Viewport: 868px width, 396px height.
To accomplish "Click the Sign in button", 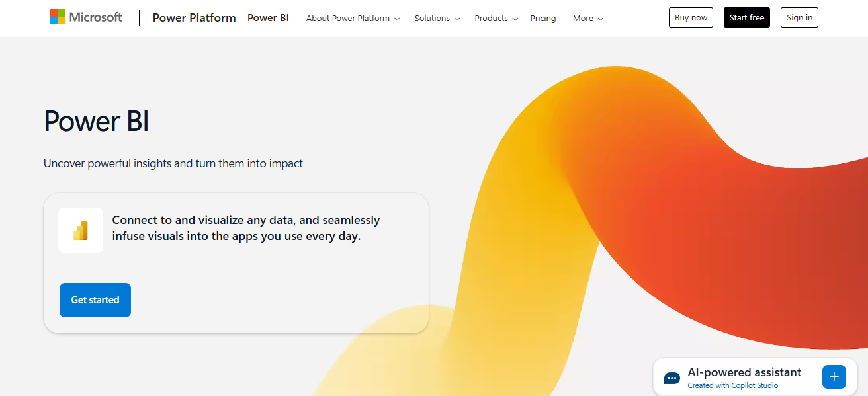I will tap(799, 18).
